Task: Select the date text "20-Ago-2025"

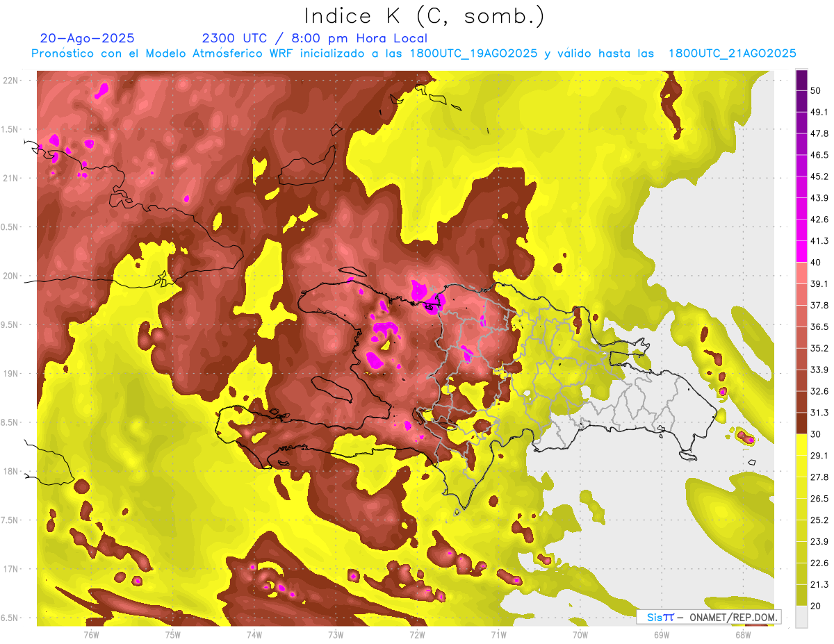Action: (88, 38)
